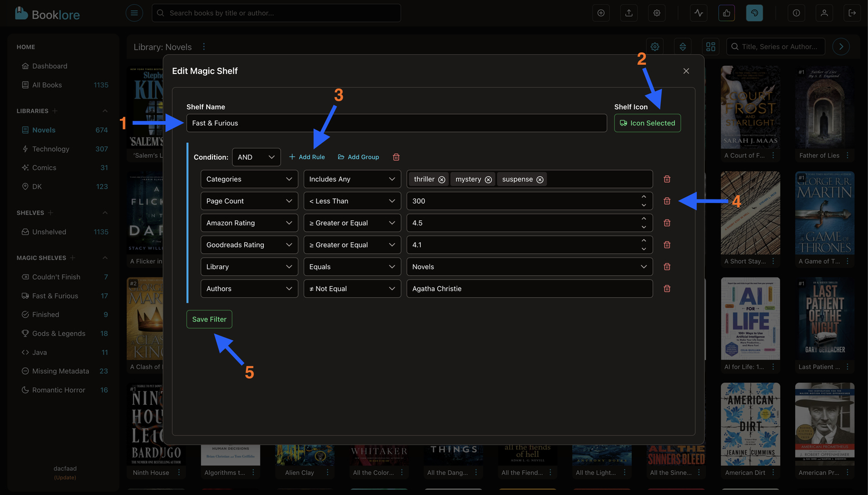Click the red delete group trash icon
Screen dimensions: 868x495
[396, 157]
